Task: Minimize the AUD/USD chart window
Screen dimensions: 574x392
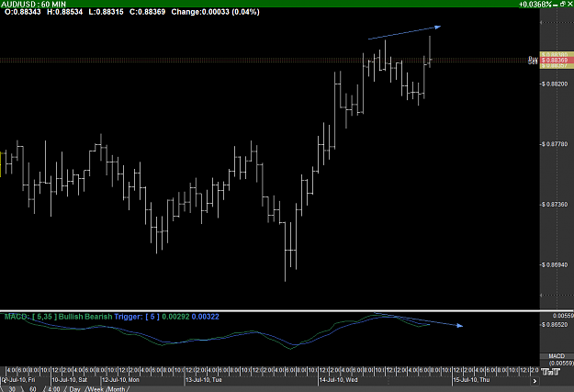Action: pos(556,4)
